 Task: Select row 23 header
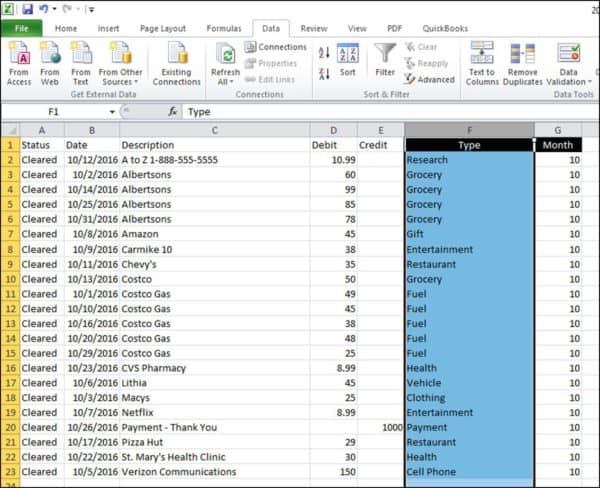[10, 472]
